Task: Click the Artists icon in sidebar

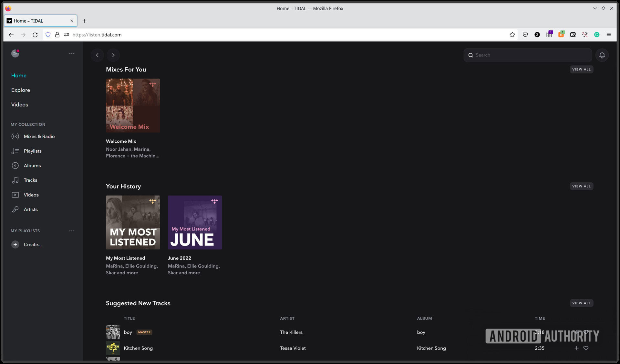Action: [15, 210]
